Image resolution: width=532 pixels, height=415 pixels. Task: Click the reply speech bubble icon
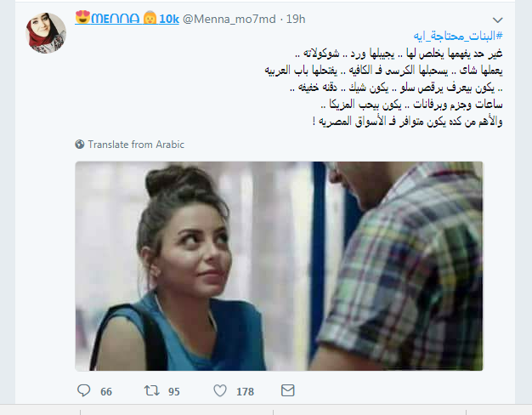[83, 390]
